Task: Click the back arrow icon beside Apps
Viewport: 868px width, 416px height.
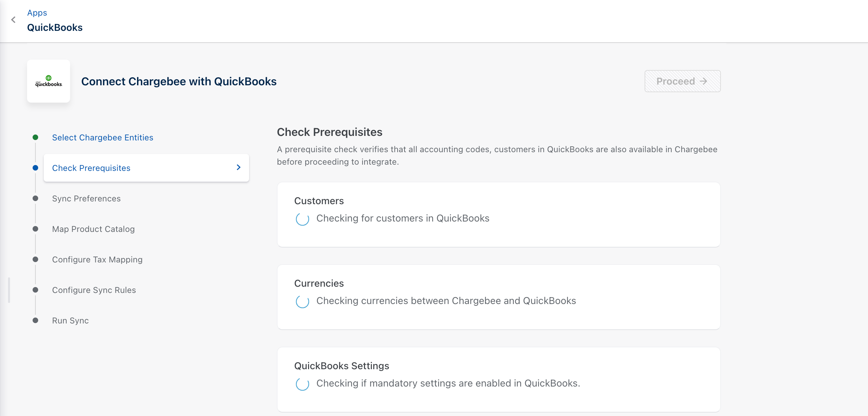Action: pyautogui.click(x=14, y=20)
